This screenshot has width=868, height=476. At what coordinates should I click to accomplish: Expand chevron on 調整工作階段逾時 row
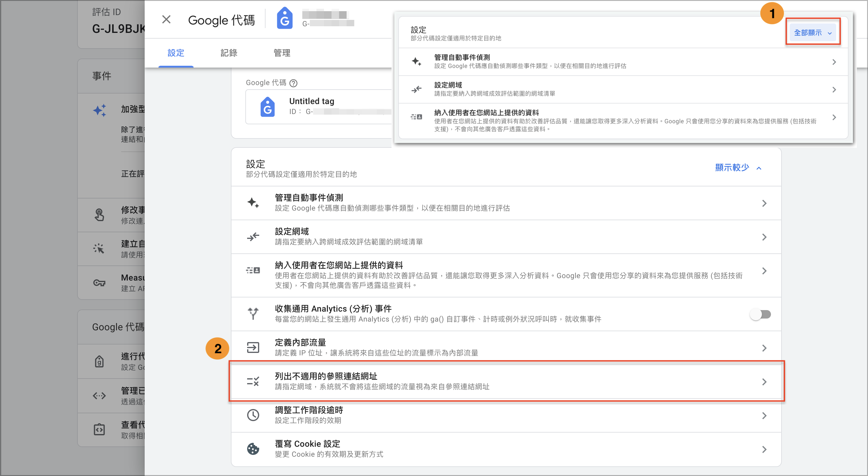[x=764, y=416]
